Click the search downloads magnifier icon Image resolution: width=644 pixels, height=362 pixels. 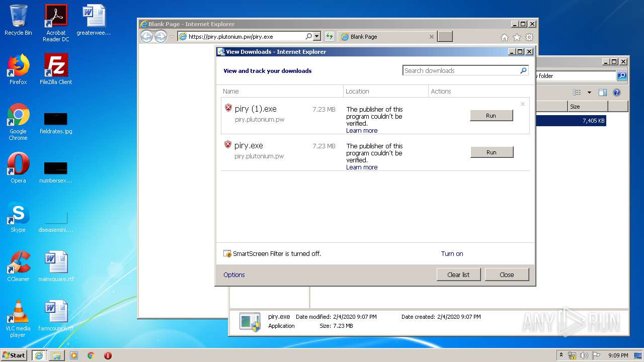pyautogui.click(x=523, y=70)
